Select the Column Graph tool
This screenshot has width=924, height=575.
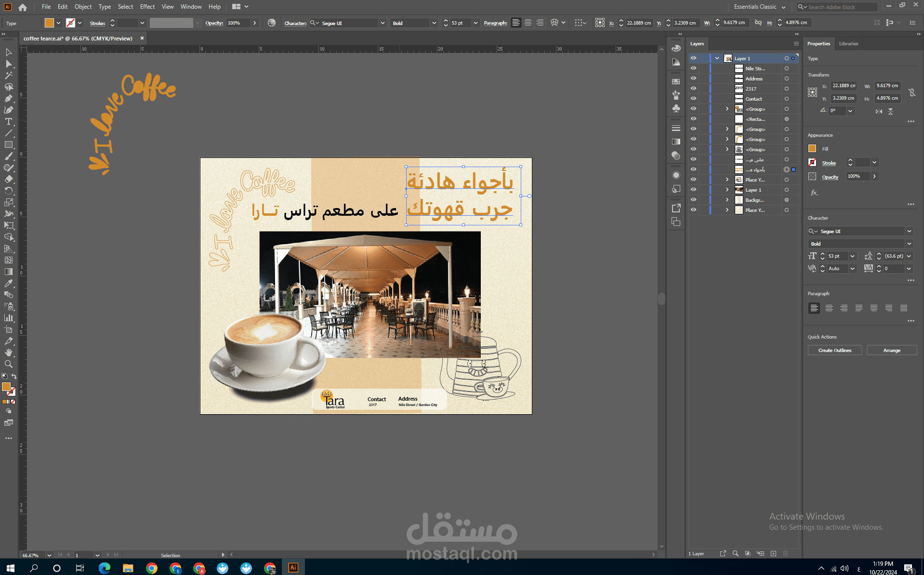9,318
